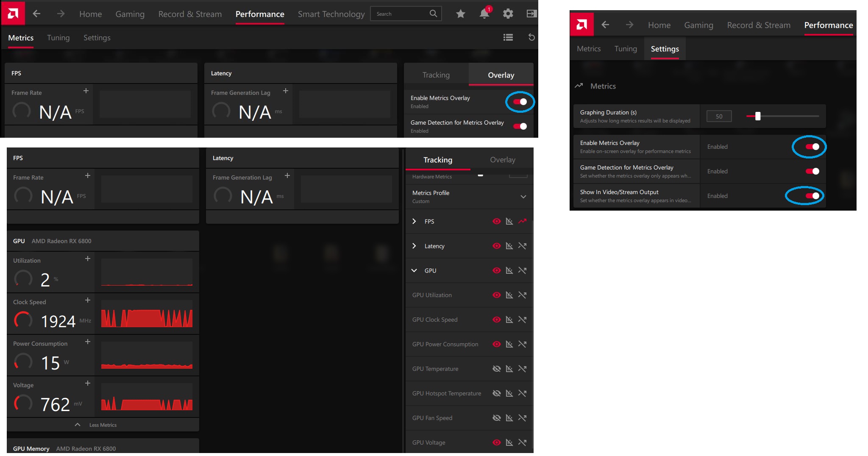Expand the FPS group in Tracking list
This screenshot has width=868, height=456.
(x=414, y=221)
